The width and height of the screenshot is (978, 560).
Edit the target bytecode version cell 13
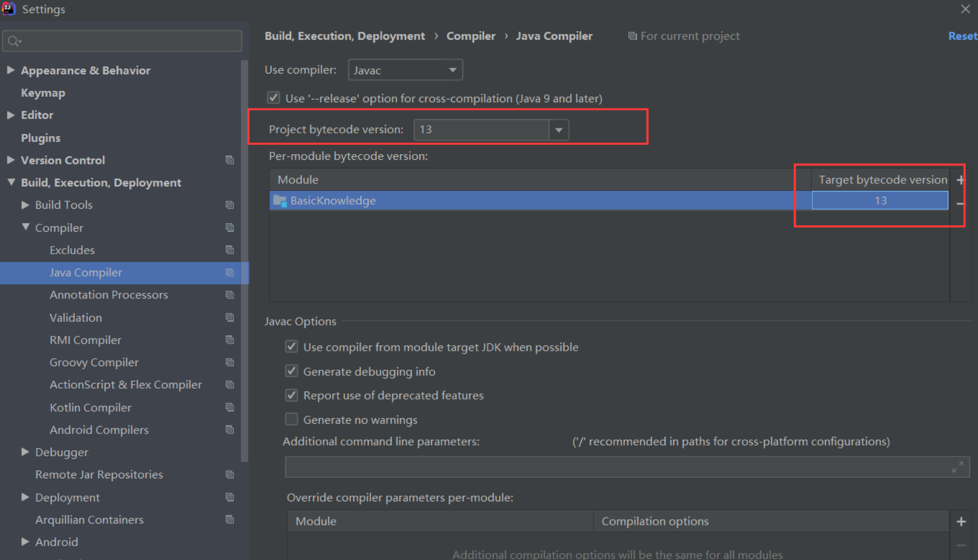click(x=880, y=201)
